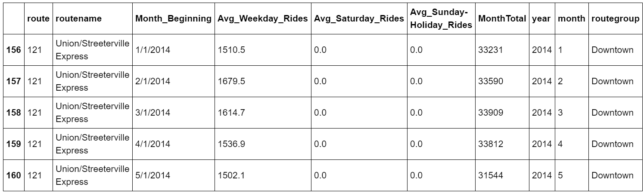The width and height of the screenshot is (644, 196).
Task: Click MonthTotal value 33909
Action: pyautogui.click(x=490, y=113)
